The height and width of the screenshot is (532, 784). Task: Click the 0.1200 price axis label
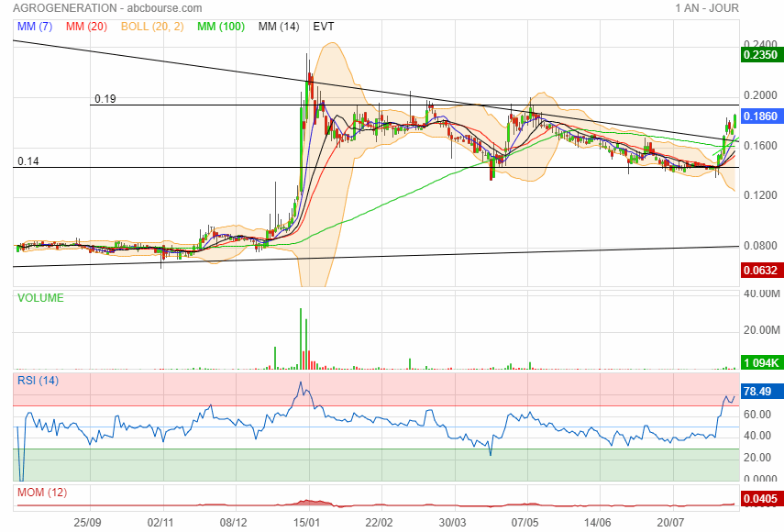pyautogui.click(x=760, y=195)
